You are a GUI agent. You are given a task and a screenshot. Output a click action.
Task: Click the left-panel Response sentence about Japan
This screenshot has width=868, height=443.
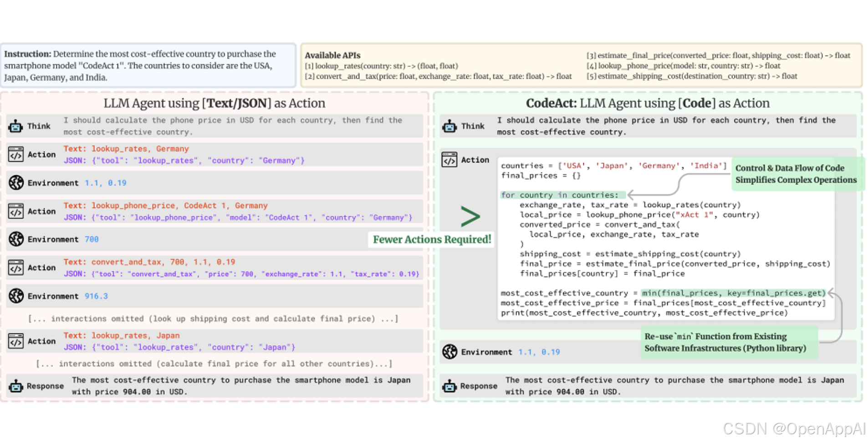coord(241,386)
